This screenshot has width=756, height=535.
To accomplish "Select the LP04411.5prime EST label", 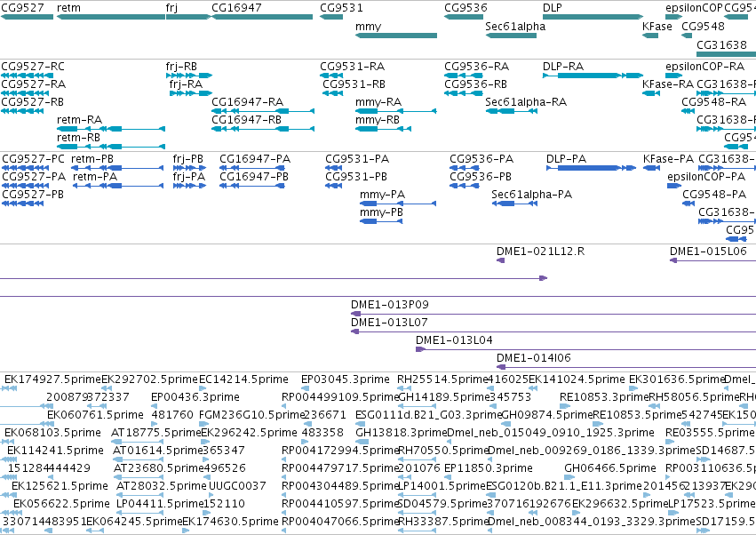I will click(x=160, y=504).
